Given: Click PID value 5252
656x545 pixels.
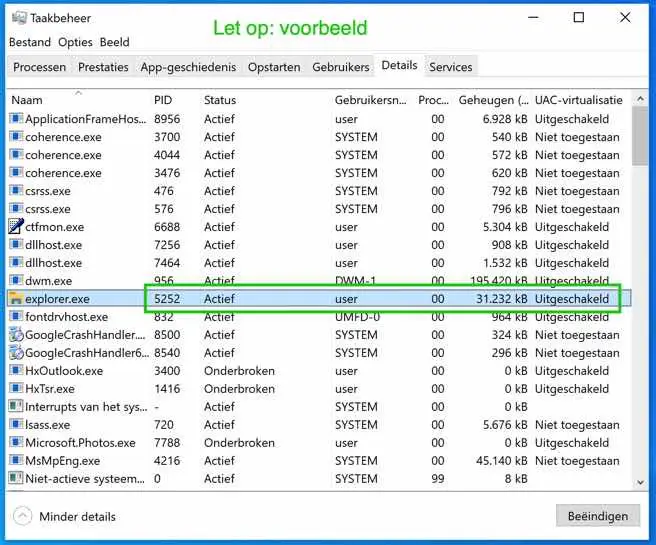Looking at the screenshot, I should tap(167, 299).
